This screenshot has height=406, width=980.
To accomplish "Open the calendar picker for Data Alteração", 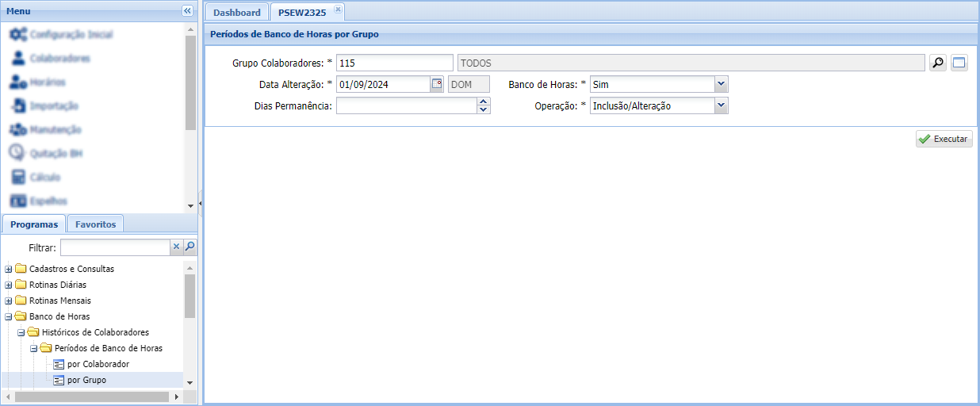I will [x=436, y=85].
